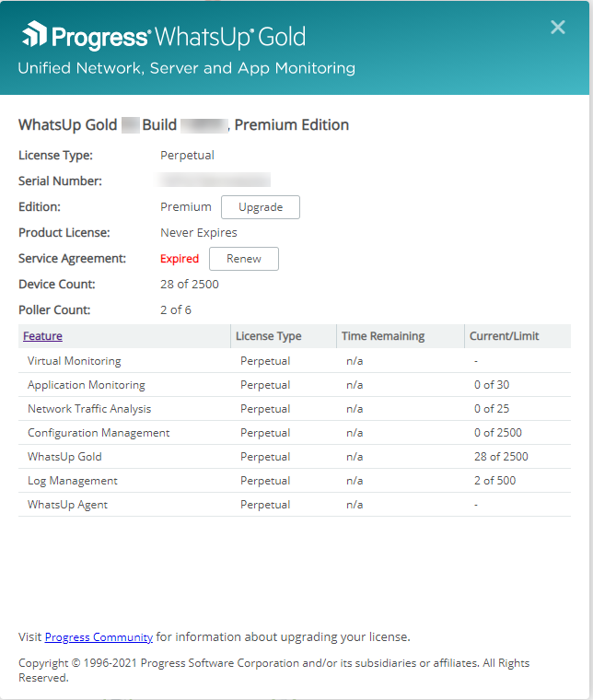Select the WhatsUp Agent feature
593x700 pixels.
click(x=295, y=505)
